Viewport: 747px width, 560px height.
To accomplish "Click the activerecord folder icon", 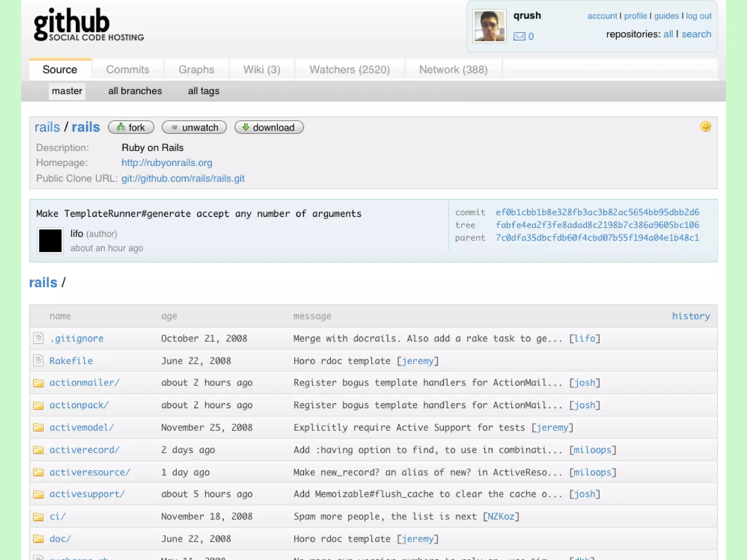I will click(x=38, y=450).
